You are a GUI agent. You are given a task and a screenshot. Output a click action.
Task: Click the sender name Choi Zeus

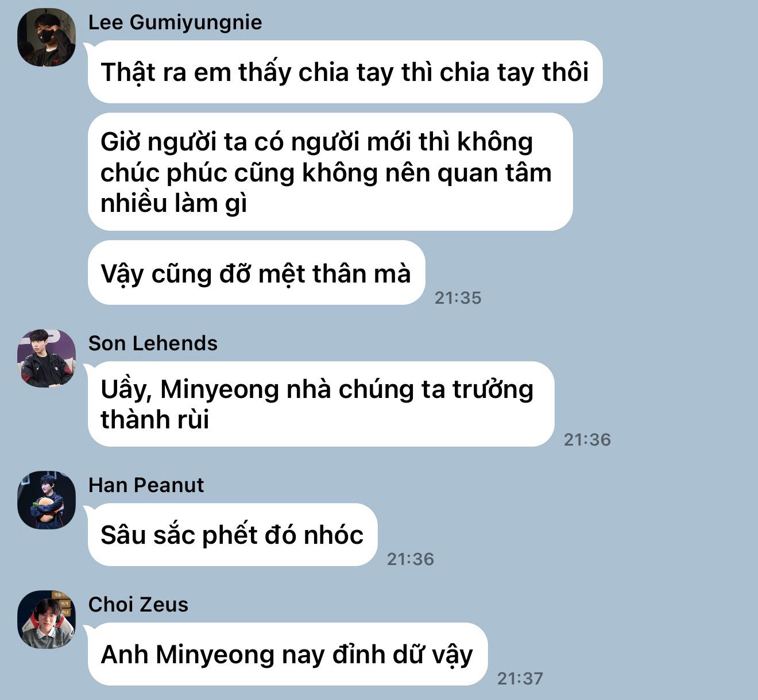point(138,605)
